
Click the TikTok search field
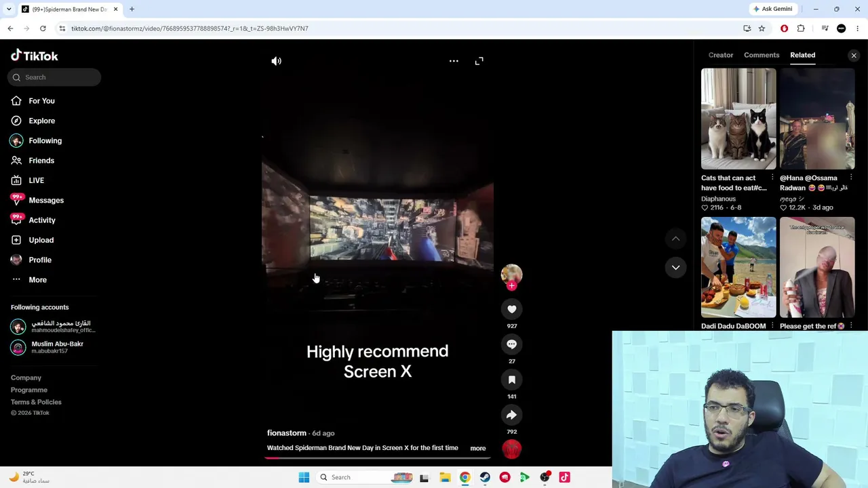click(x=54, y=77)
